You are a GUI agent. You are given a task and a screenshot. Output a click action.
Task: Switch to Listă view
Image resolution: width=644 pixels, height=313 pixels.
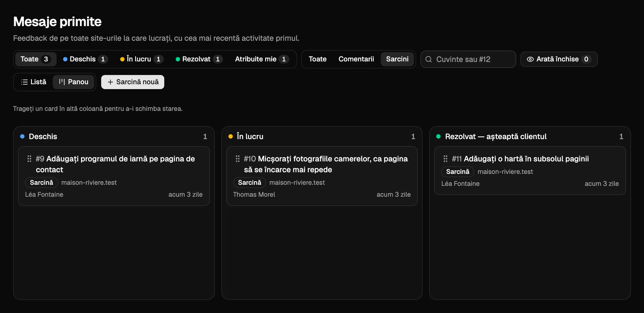tap(34, 82)
